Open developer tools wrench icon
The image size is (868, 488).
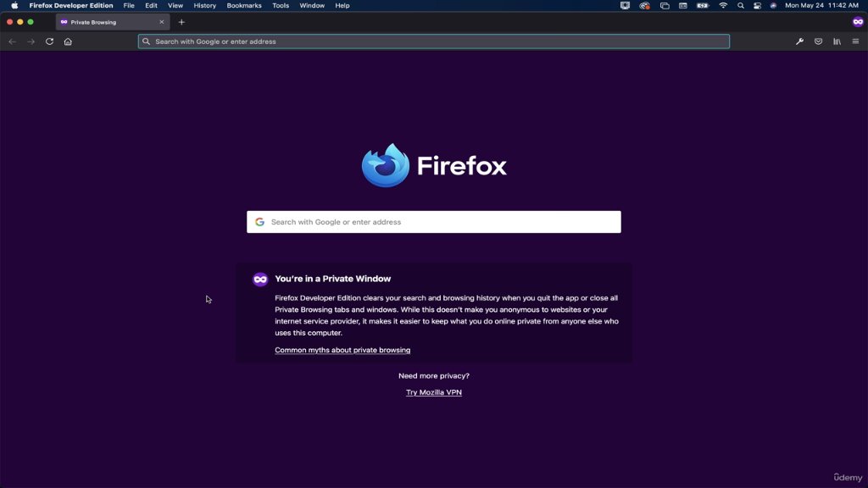(799, 42)
